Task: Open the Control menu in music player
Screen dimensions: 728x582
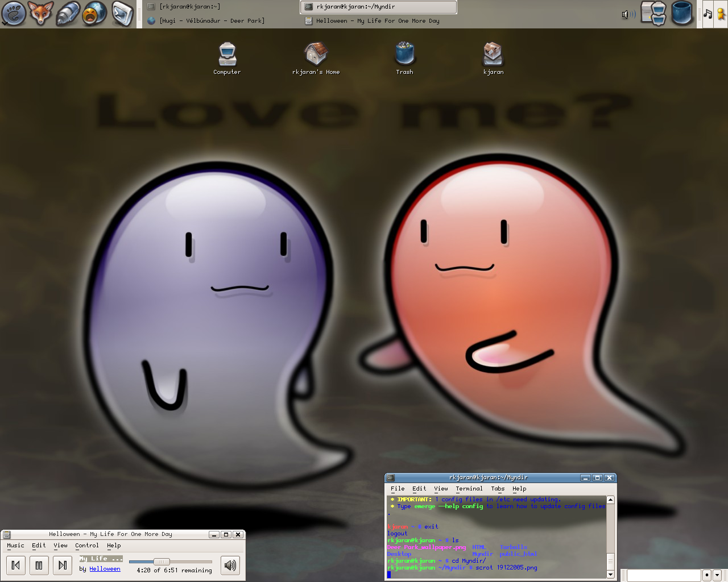Action: click(86, 546)
